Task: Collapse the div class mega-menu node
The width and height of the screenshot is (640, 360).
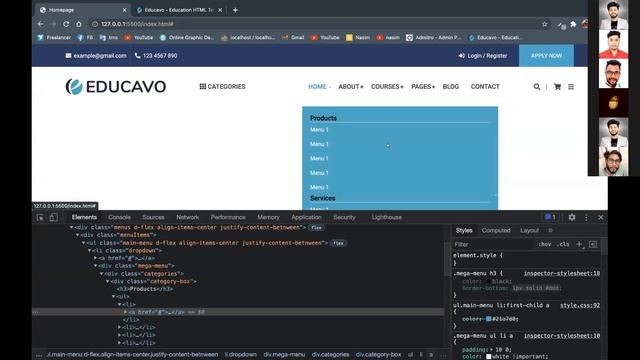Action: [96, 266]
